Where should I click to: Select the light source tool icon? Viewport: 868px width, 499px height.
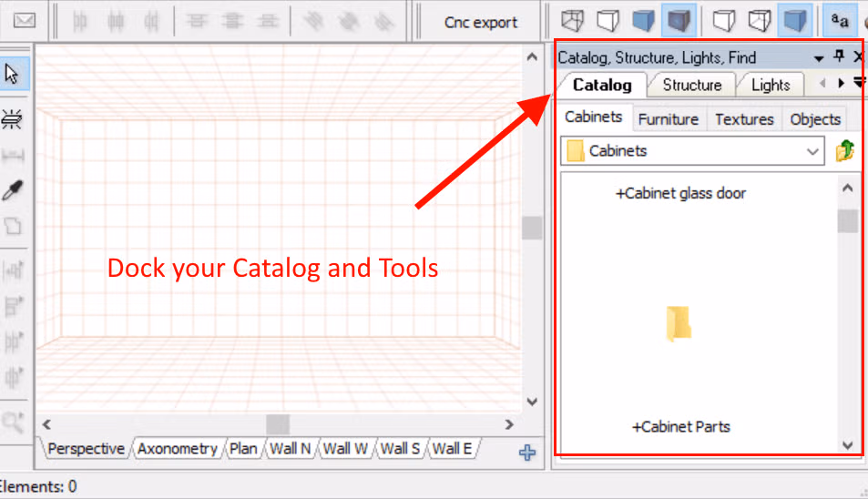coord(12,119)
